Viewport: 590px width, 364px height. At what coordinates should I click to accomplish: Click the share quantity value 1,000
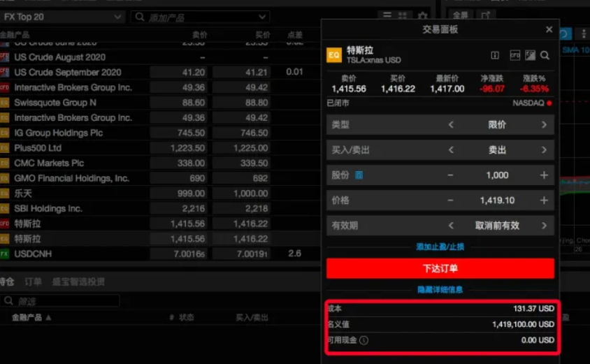pyautogui.click(x=497, y=175)
